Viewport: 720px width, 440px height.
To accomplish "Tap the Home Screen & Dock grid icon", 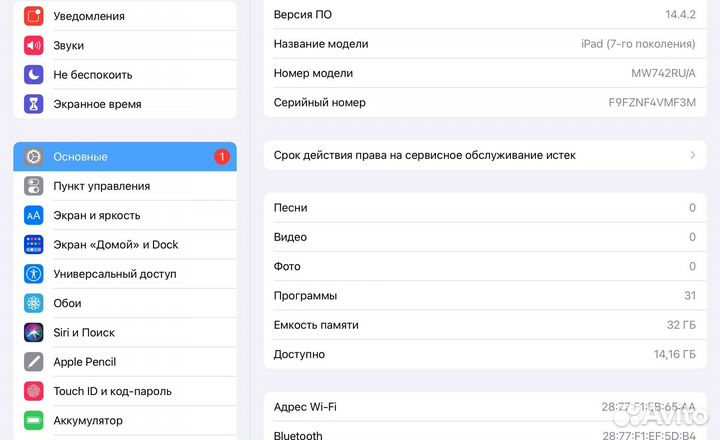I will tap(34, 245).
